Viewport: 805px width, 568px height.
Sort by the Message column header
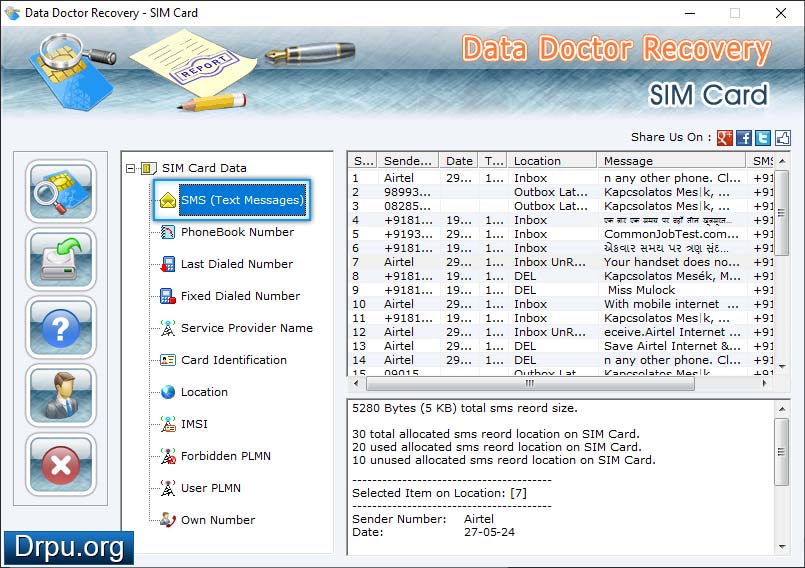point(671,161)
